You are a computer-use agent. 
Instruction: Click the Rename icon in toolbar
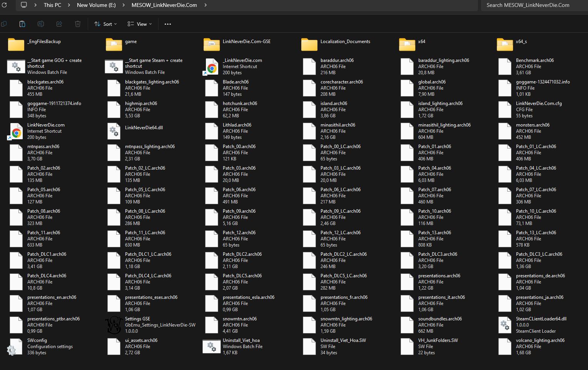click(41, 24)
